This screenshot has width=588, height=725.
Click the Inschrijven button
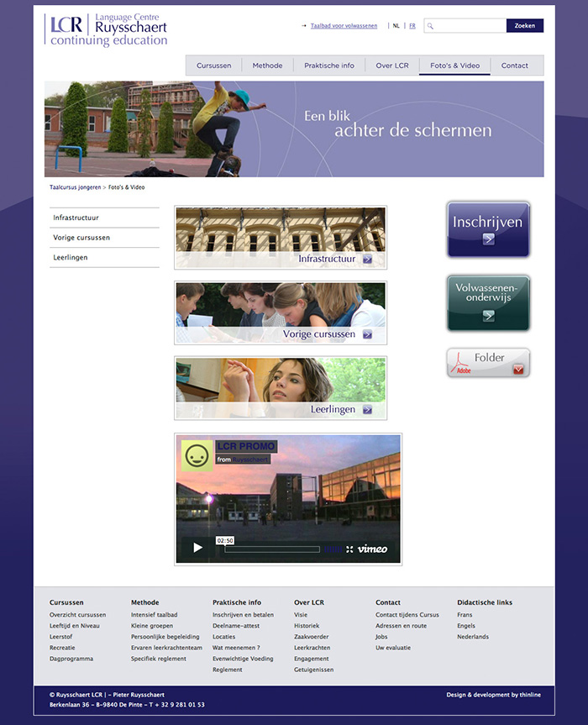tap(488, 229)
